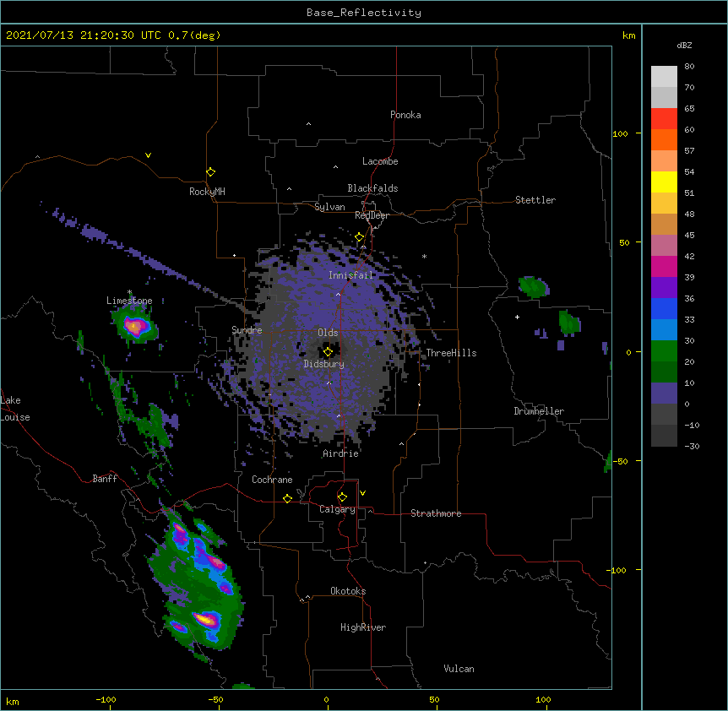This screenshot has height=711, width=728.
Task: Select the Airdrie label
Action: point(340,453)
